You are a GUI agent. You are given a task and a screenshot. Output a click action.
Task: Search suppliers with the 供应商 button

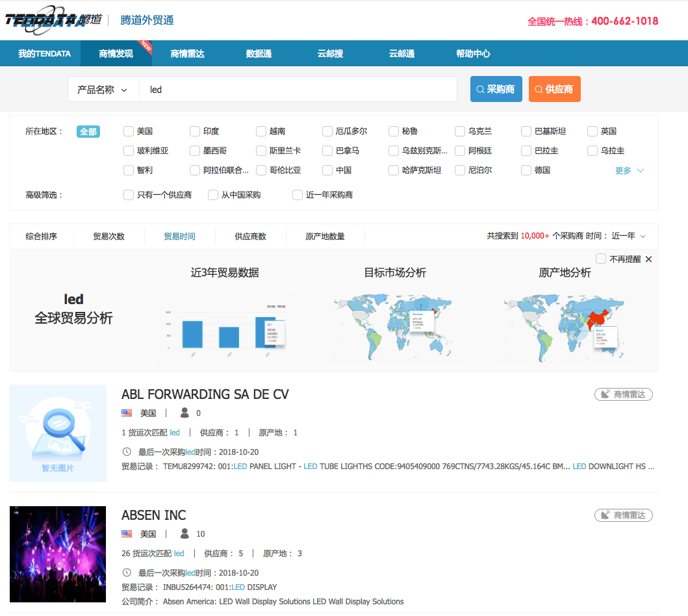(555, 89)
